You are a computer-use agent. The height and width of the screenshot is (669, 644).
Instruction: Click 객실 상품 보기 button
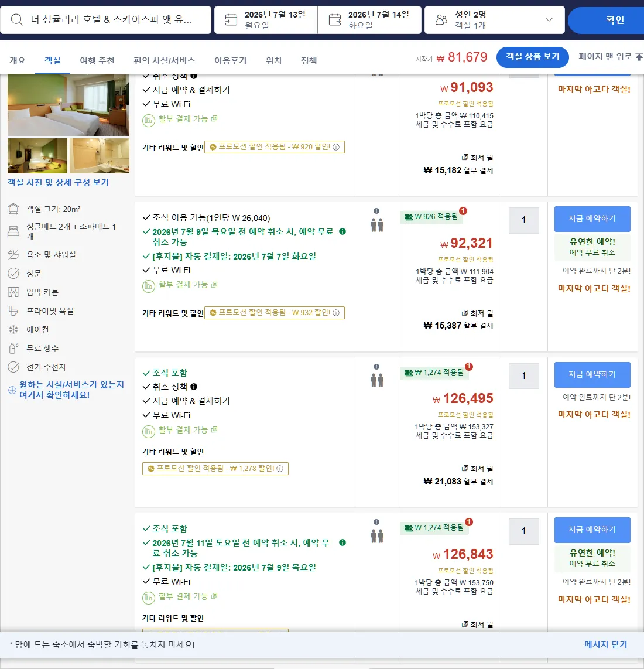(532, 57)
